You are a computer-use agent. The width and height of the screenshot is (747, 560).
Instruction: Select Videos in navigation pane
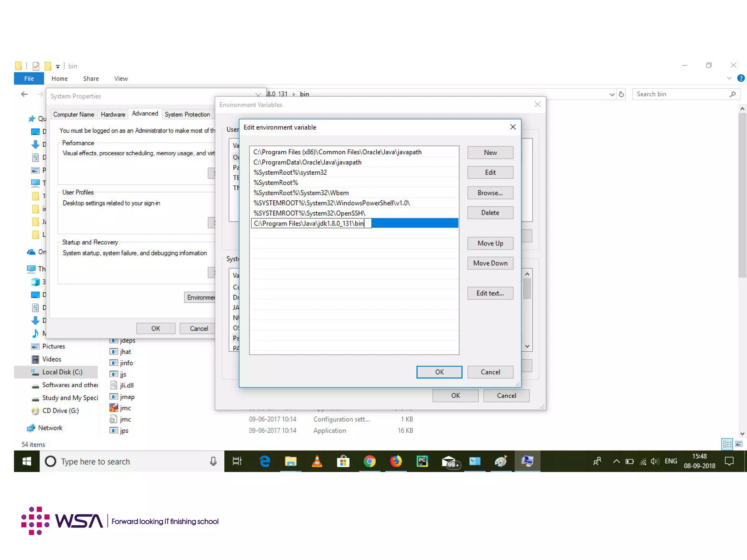pyautogui.click(x=52, y=359)
